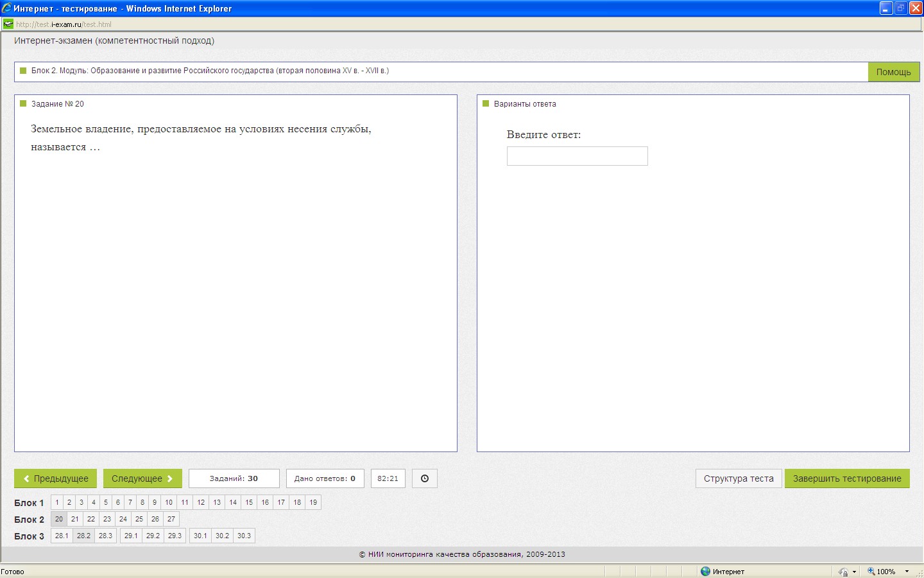Select task 26 in Блок 2
The height and width of the screenshot is (578, 924).
pyautogui.click(x=155, y=519)
